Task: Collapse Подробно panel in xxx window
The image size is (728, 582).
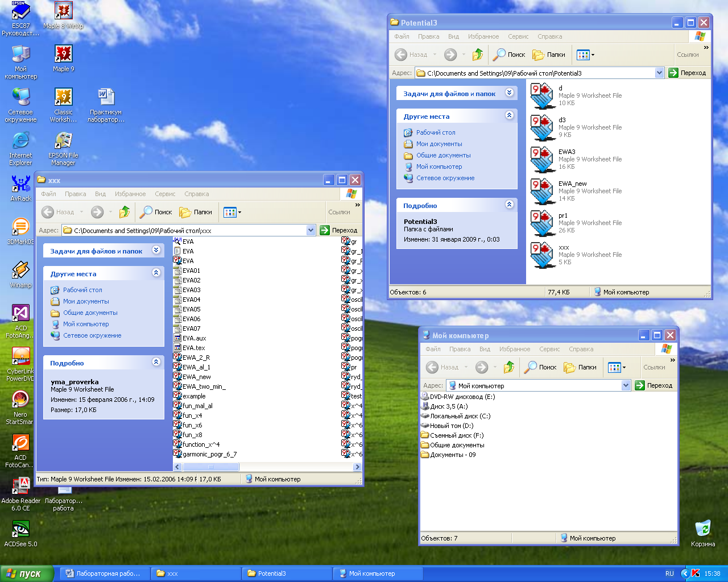Action: (156, 362)
